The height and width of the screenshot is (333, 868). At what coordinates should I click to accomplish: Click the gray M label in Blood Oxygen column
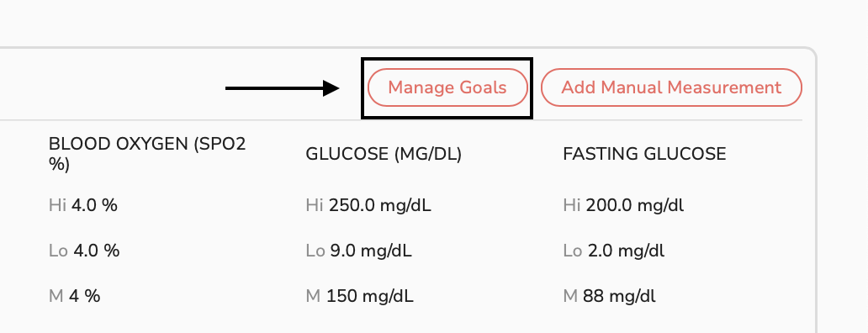point(56,297)
